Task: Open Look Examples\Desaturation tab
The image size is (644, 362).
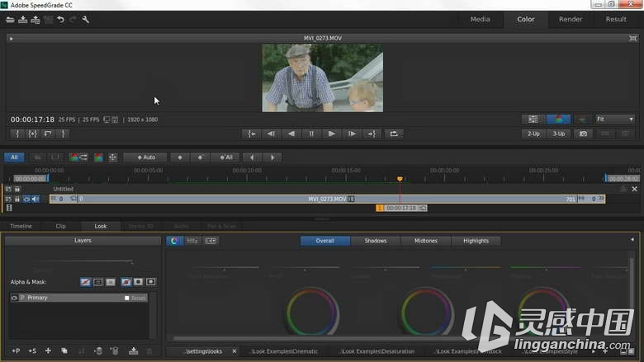Action: pyautogui.click(x=377, y=351)
